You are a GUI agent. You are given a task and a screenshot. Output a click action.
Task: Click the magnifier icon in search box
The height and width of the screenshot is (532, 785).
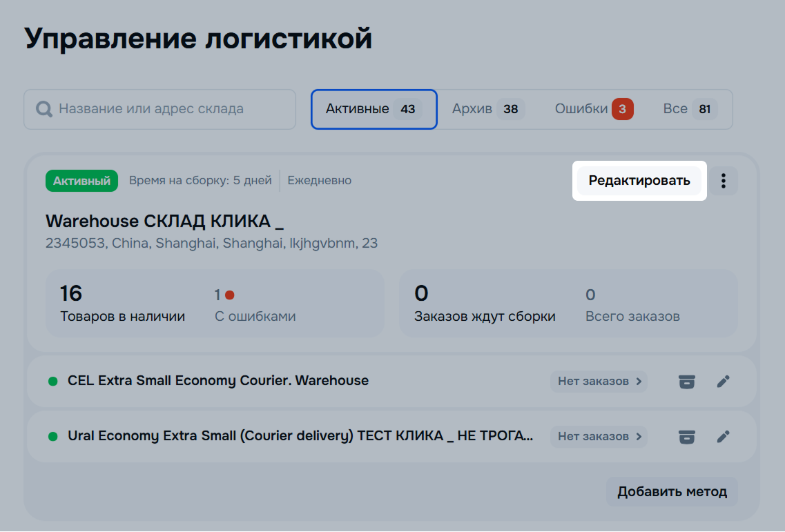click(44, 109)
